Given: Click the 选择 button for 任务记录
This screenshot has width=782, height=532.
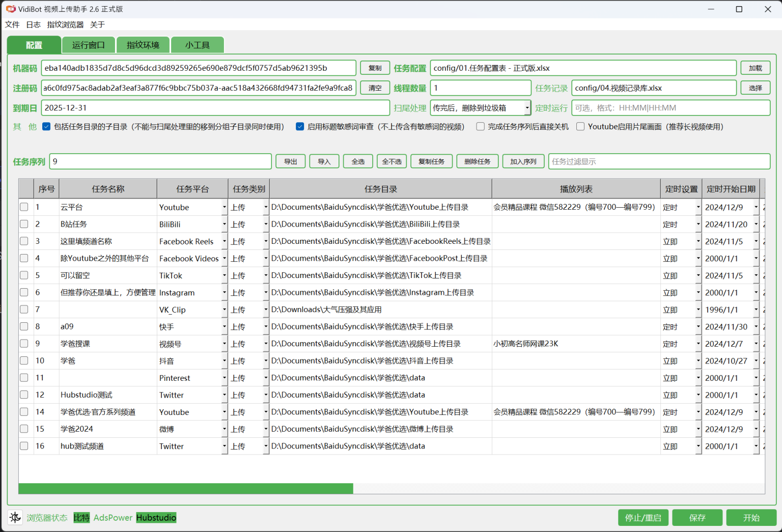Looking at the screenshot, I should click(x=756, y=88).
